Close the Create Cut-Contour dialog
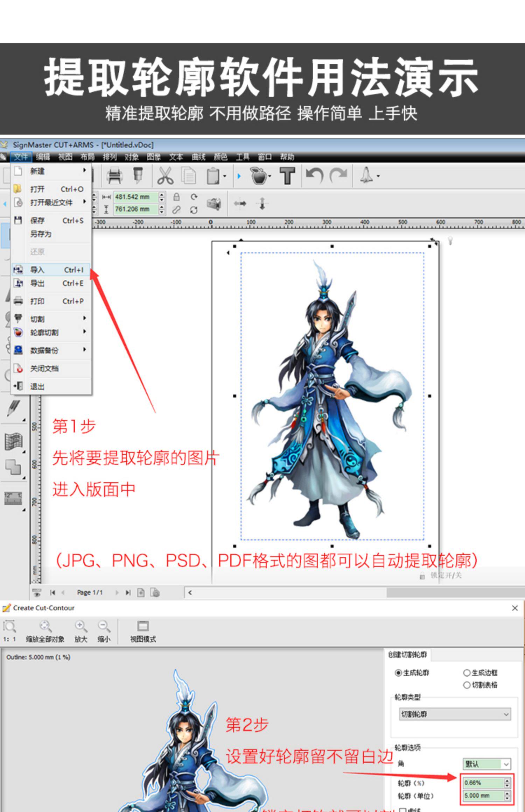Viewport: 525px width, 812px height. [514, 608]
